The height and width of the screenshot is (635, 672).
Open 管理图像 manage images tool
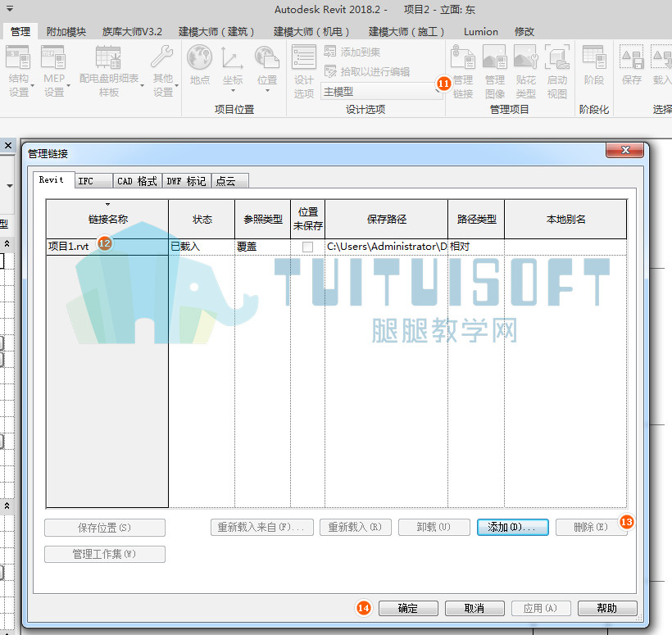click(x=495, y=71)
